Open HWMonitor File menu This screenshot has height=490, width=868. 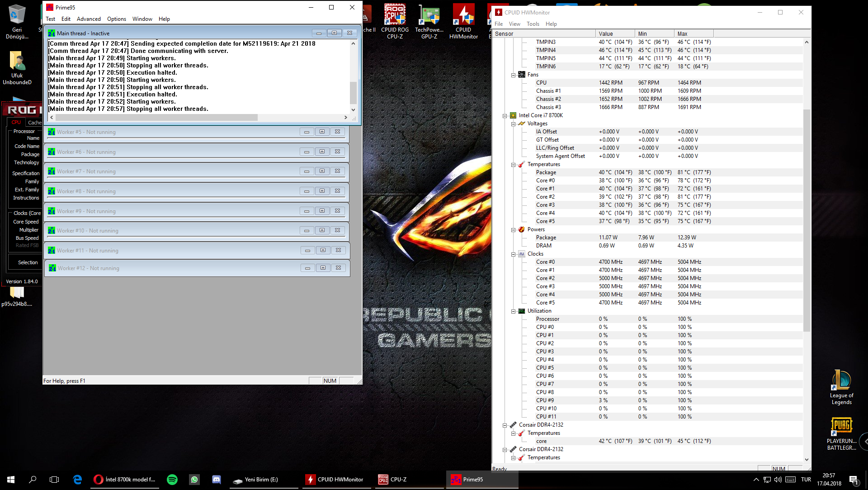pos(499,24)
